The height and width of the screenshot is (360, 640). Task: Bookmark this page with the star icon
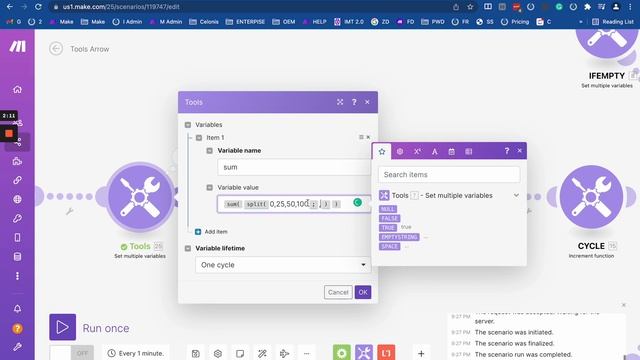(x=470, y=7)
